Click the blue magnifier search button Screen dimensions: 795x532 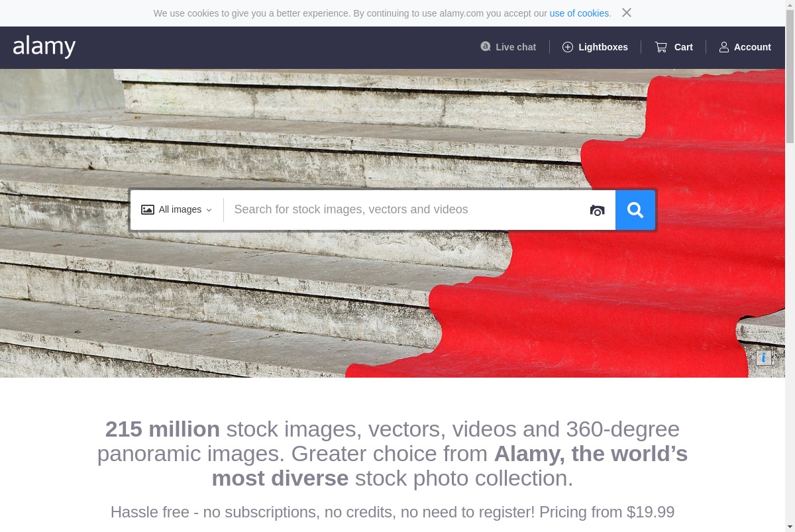pos(635,210)
